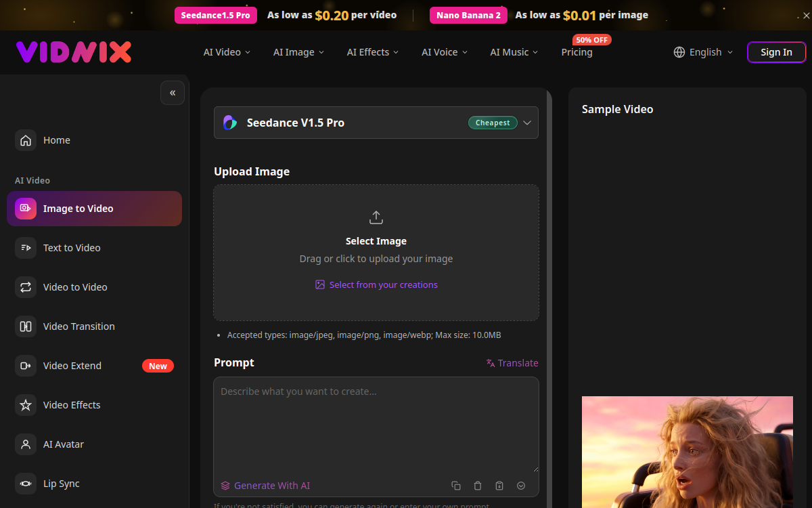Viewport: 812px width, 508px height.
Task: Click the copy prompt icon
Action: (456, 486)
